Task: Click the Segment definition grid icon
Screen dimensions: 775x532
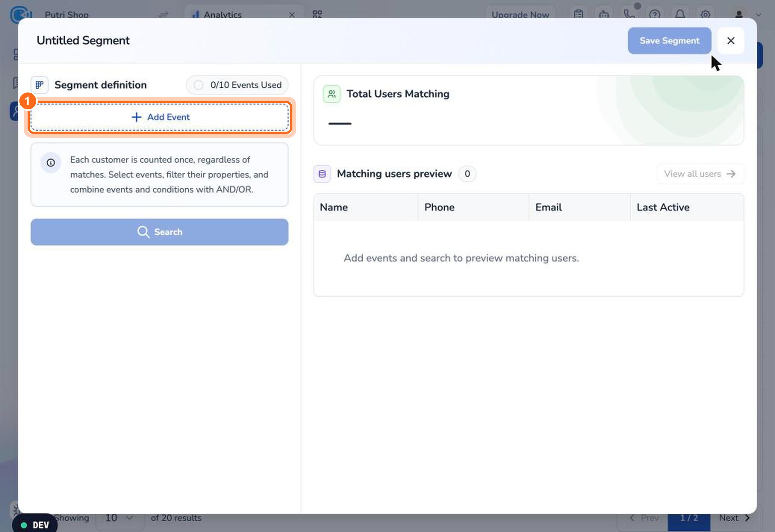Action: (40, 85)
